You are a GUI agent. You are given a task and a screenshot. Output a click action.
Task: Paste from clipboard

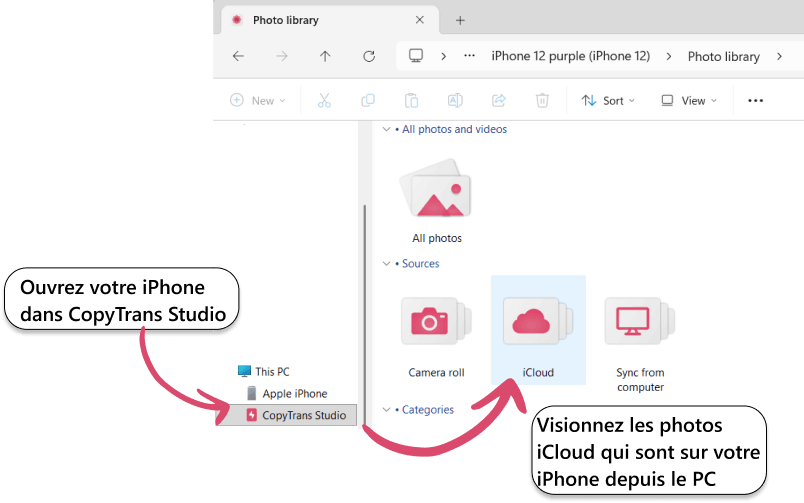(411, 100)
